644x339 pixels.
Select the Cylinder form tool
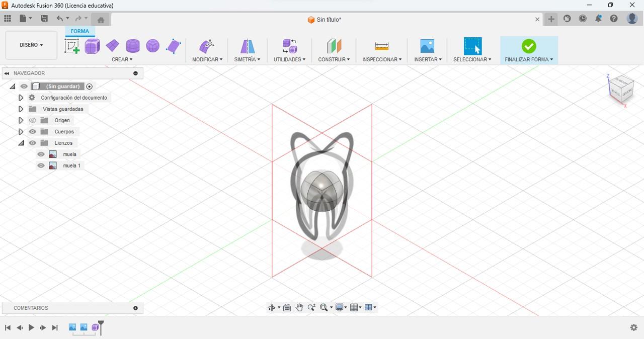tap(133, 46)
